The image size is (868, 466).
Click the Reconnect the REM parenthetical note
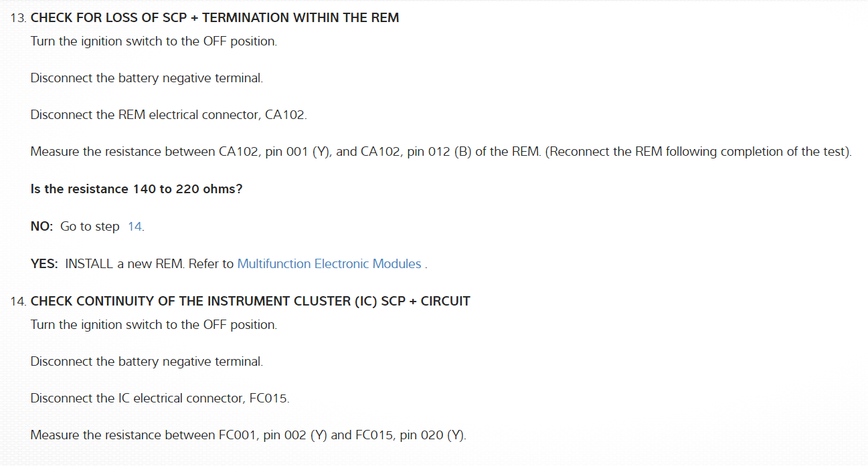point(698,152)
